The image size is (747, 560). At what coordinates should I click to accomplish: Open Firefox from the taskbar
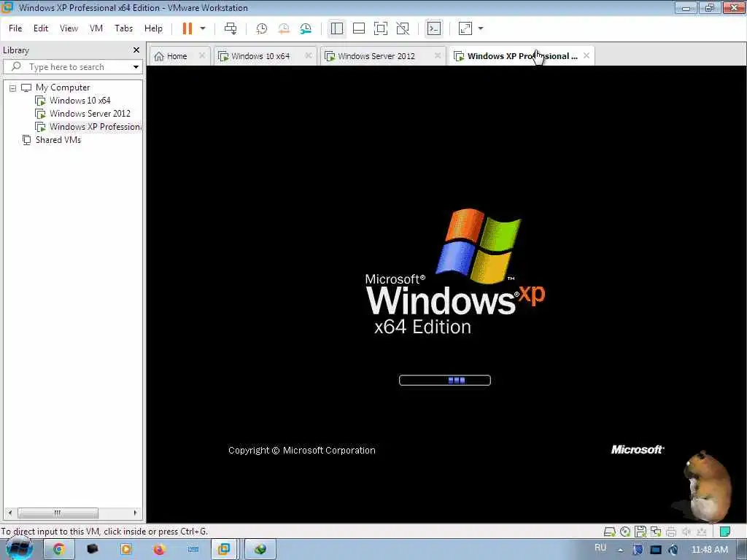(x=159, y=550)
